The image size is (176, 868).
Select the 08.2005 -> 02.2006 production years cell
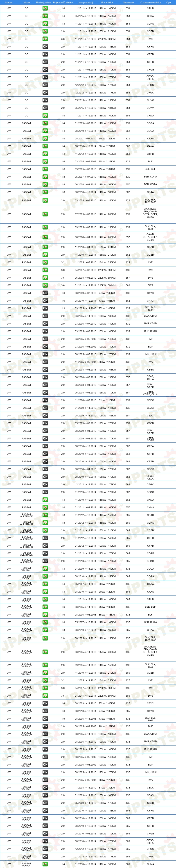click(86, 727)
